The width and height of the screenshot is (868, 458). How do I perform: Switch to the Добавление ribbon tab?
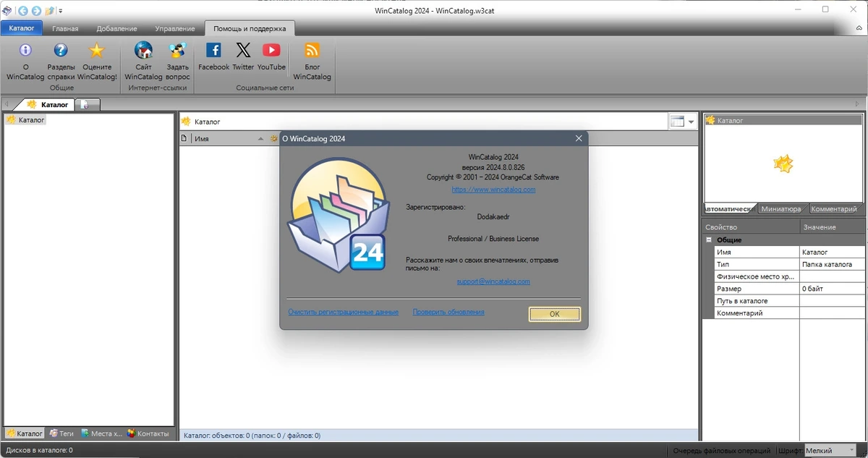[116, 28]
